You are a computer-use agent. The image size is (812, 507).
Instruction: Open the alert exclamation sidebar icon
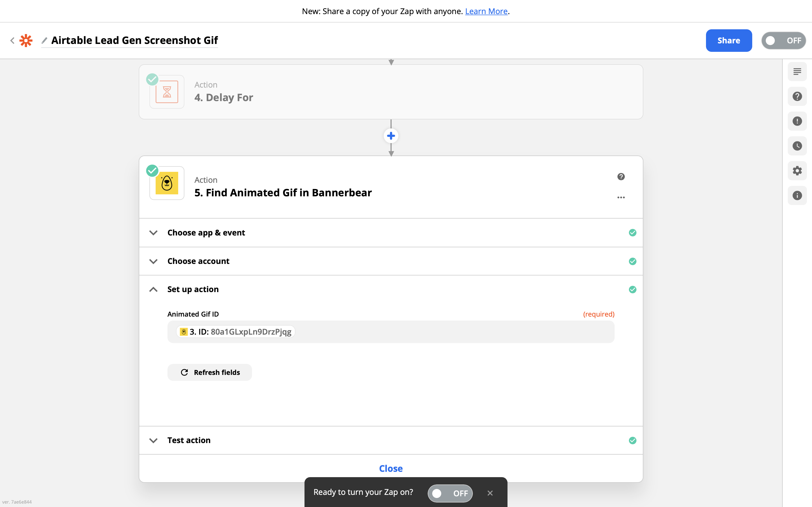point(797,121)
